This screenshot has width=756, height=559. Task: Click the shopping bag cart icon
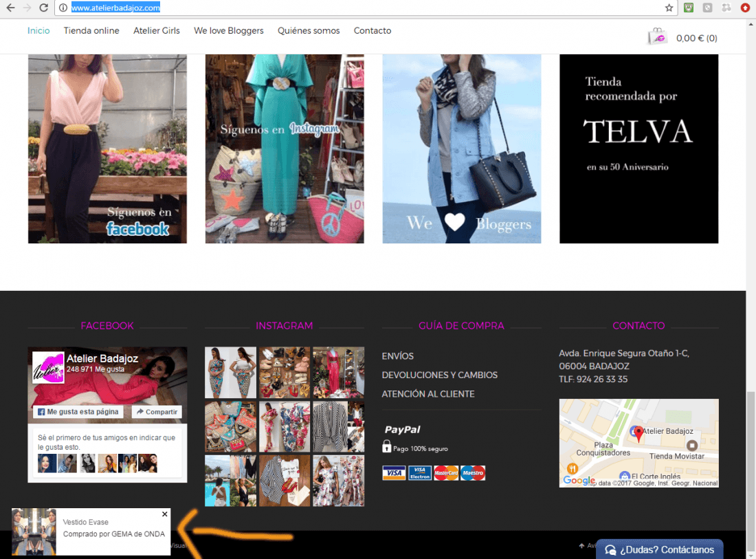point(657,36)
